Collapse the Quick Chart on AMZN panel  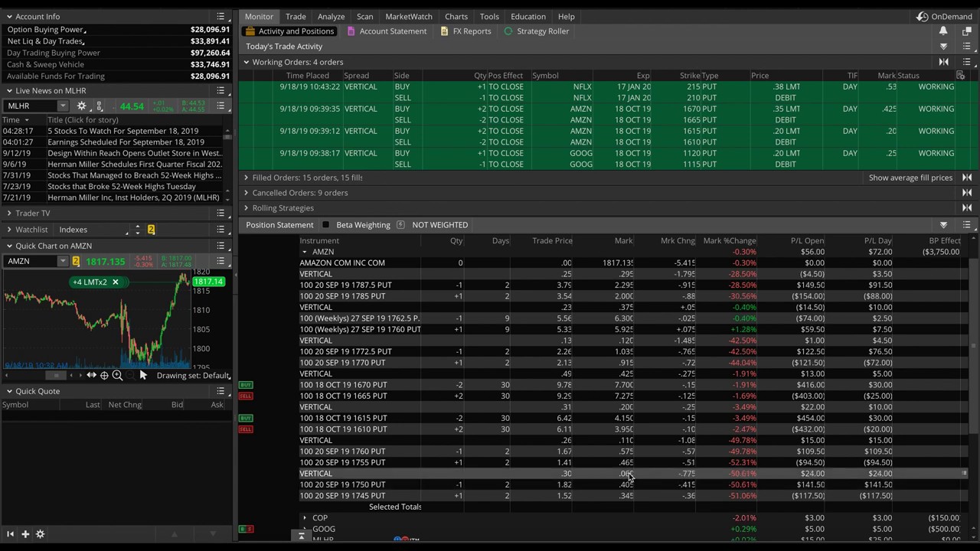pyautogui.click(x=9, y=246)
